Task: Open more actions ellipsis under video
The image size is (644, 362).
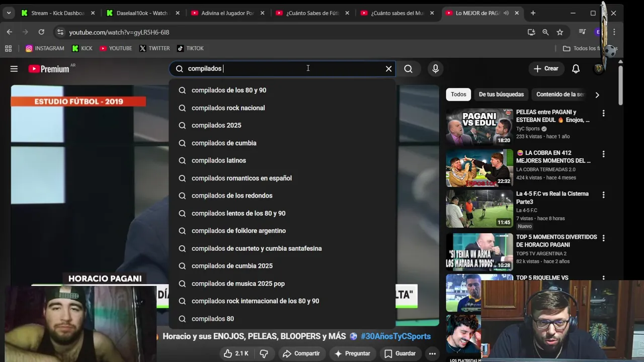Action: [x=432, y=353]
